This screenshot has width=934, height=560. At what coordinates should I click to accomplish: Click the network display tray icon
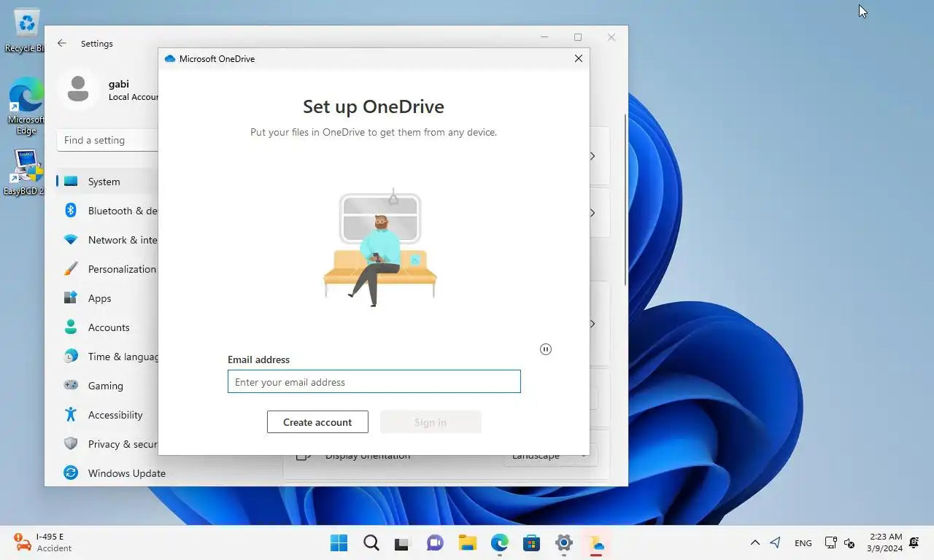[830, 542]
